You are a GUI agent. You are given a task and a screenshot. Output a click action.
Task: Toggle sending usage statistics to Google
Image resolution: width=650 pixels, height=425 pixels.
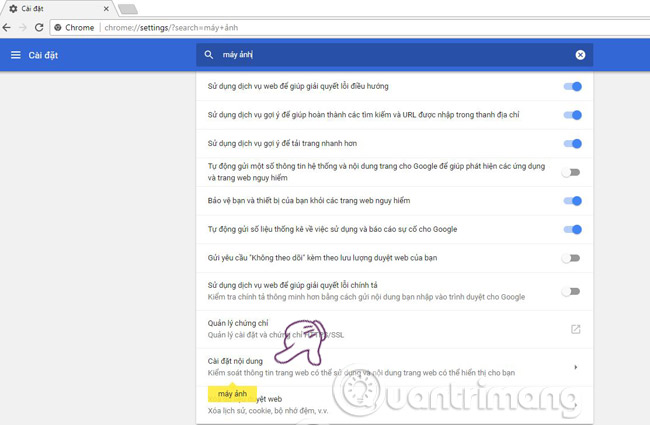coord(572,229)
